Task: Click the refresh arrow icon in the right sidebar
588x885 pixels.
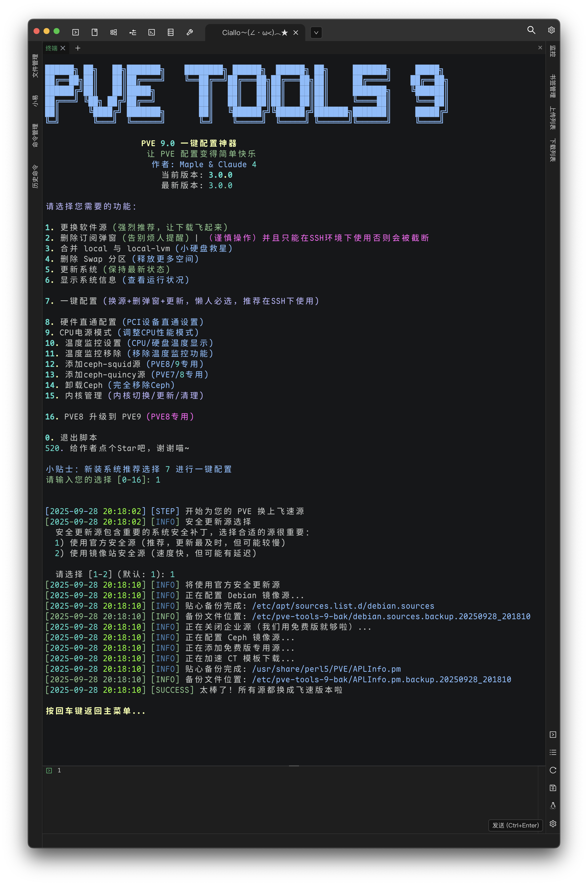Action: point(553,770)
